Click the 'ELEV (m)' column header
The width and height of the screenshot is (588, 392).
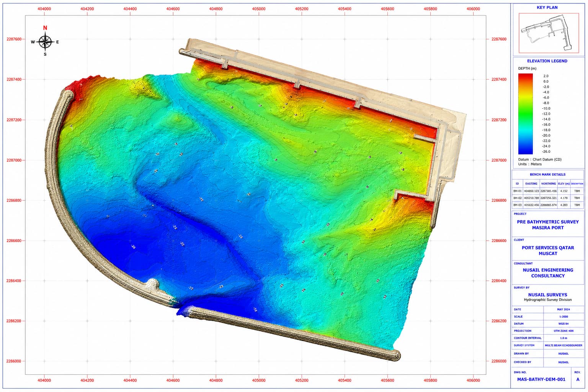pos(563,184)
